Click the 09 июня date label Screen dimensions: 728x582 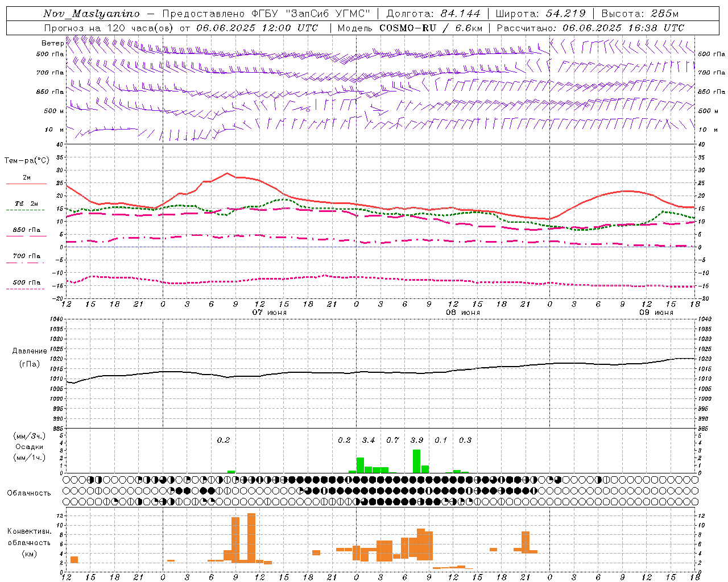(656, 313)
